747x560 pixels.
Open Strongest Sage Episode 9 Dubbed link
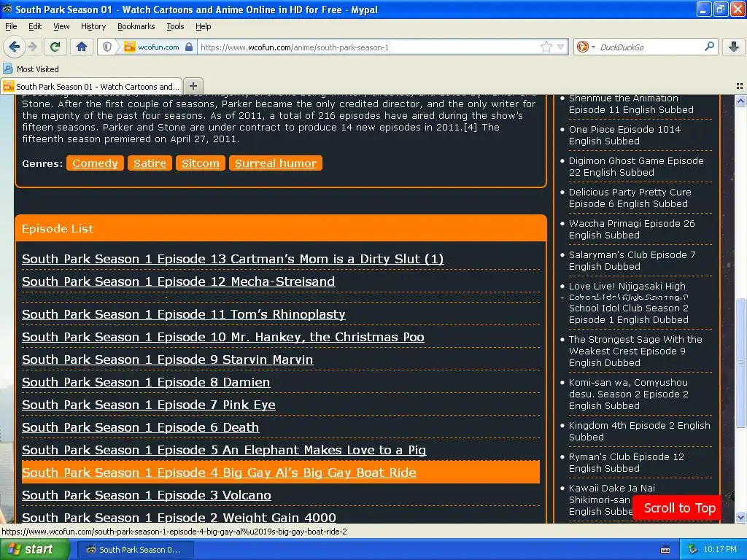pos(635,351)
